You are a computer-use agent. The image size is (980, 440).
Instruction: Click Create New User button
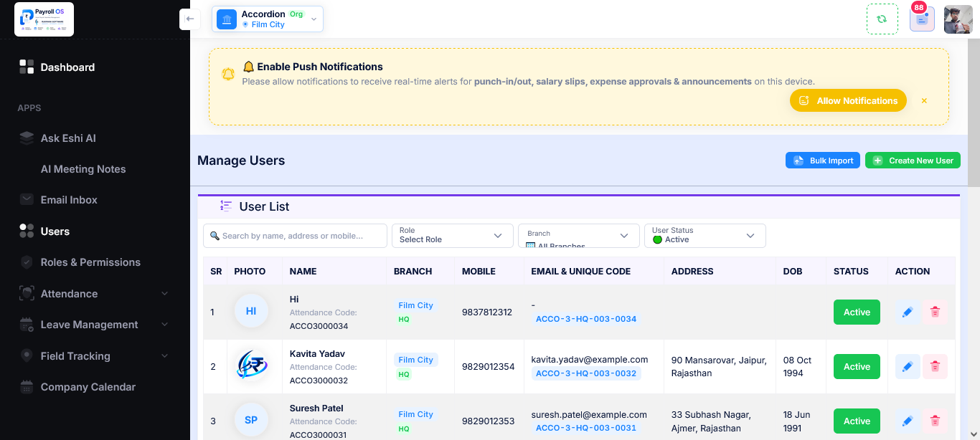tap(913, 161)
